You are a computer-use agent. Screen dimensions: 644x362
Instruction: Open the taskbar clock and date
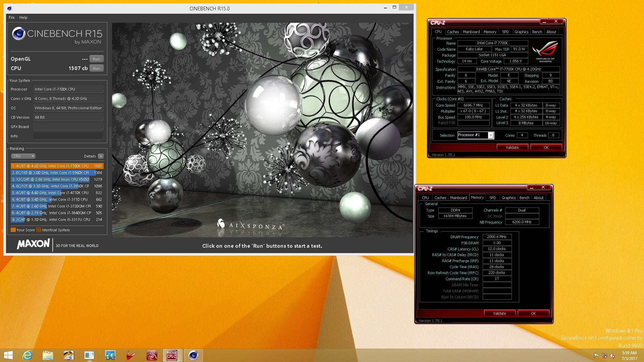(x=629, y=356)
